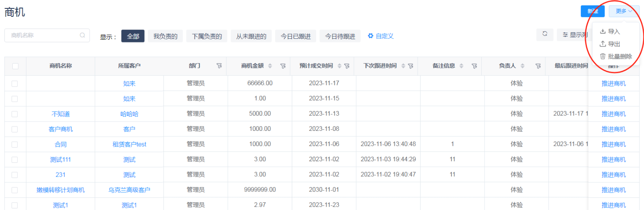This screenshot has width=644, height=210.
Task: Open the filter icon for 下次跟进时间 column
Action: coord(411,66)
